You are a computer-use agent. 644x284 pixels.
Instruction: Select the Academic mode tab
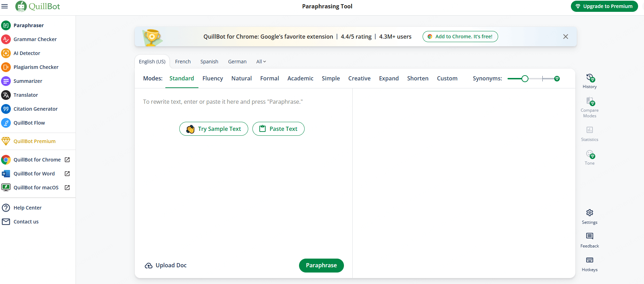point(300,78)
